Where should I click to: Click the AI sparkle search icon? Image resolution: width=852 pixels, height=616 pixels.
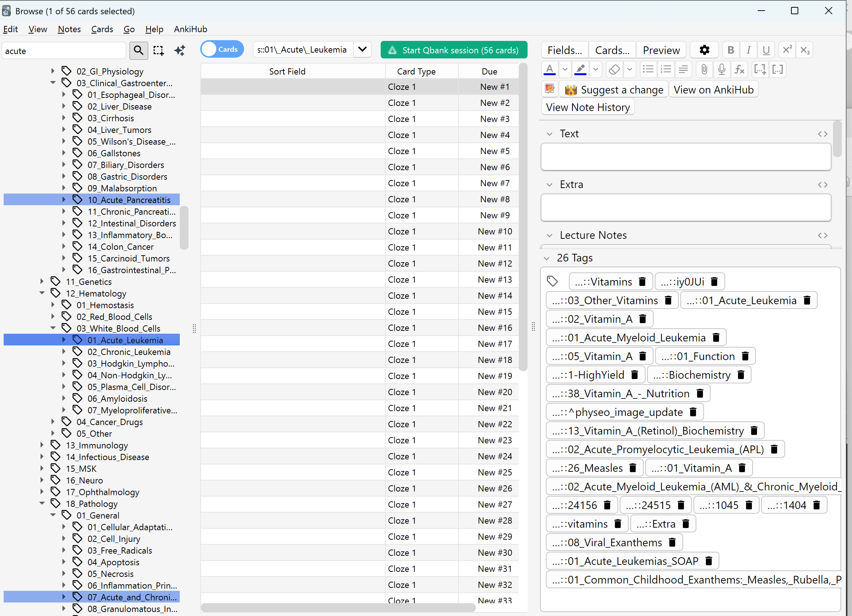click(x=180, y=50)
